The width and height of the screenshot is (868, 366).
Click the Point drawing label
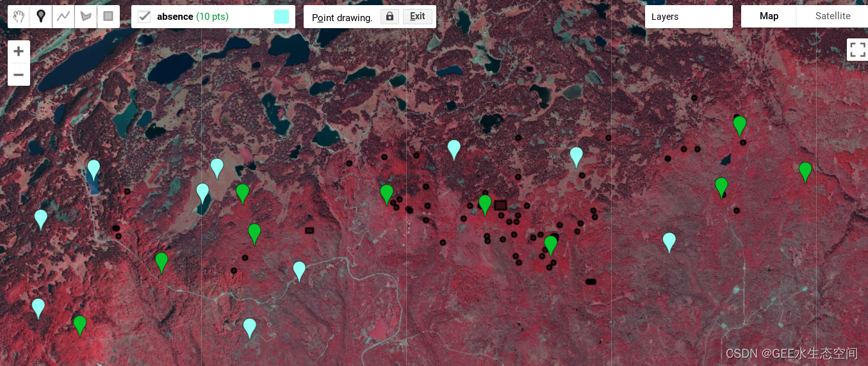[342, 17]
